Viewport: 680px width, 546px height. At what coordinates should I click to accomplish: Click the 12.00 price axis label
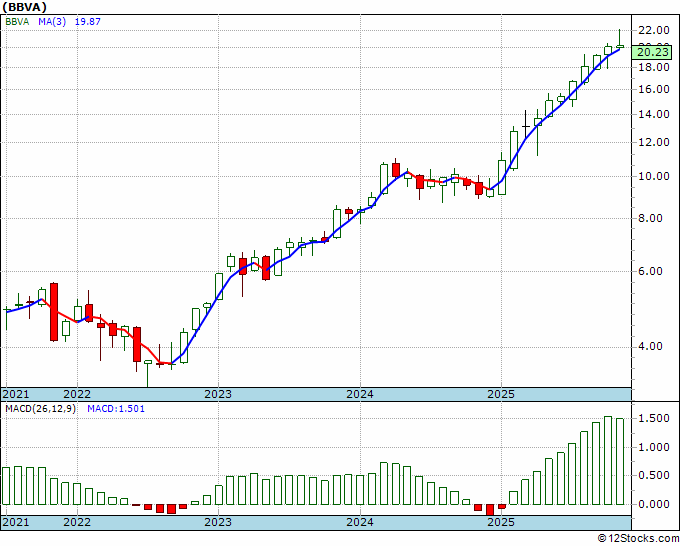654,142
